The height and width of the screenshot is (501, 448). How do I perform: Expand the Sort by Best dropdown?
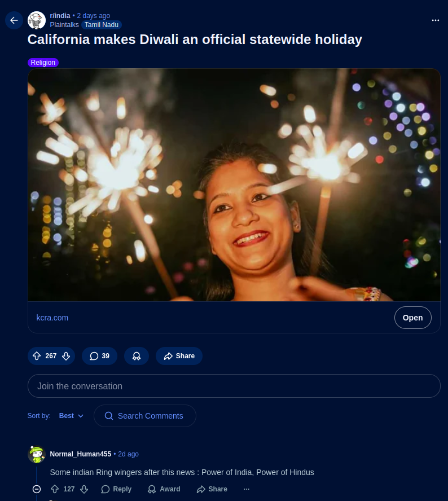pyautogui.click(x=71, y=416)
